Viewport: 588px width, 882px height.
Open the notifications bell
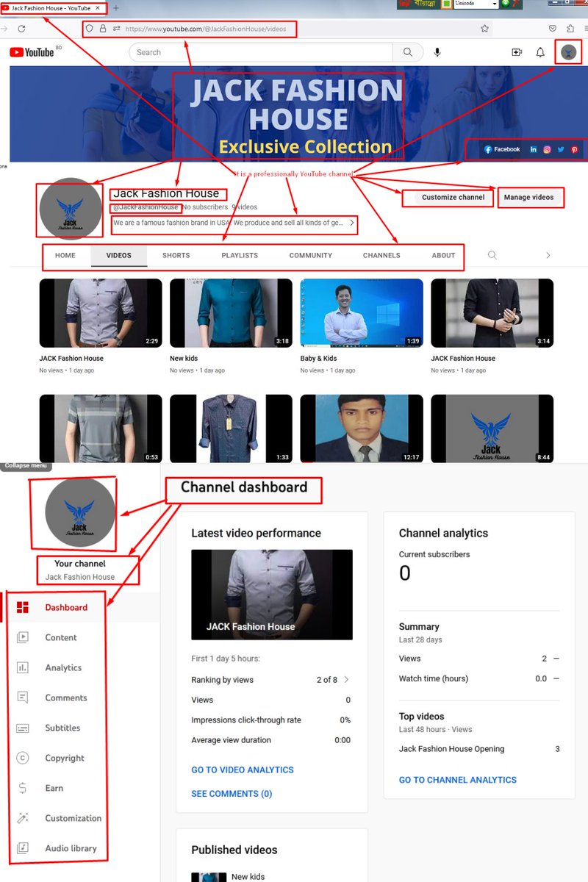540,52
